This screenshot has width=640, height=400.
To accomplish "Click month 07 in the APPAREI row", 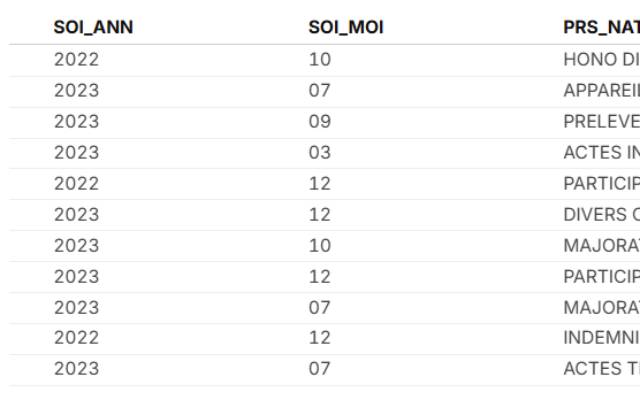I will [320, 90].
